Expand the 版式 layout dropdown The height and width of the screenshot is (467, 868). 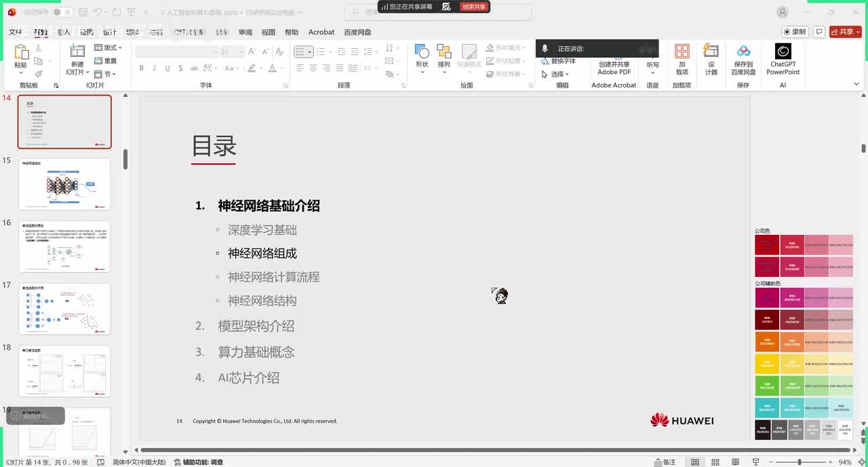108,48
